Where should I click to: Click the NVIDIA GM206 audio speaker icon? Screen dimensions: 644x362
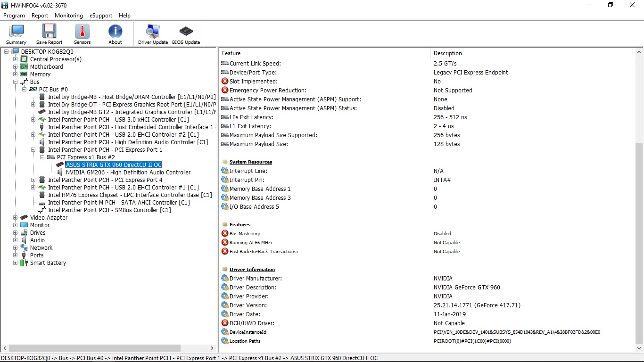click(x=60, y=173)
